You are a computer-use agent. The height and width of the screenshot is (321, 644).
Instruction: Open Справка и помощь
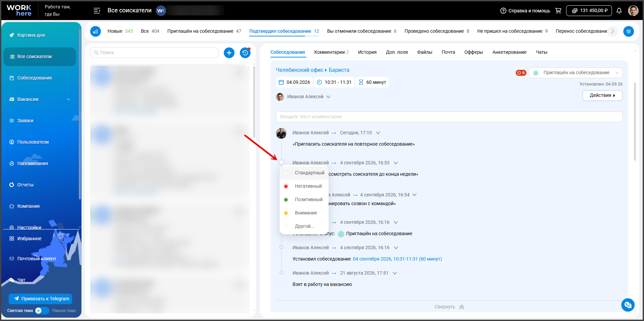525,11
